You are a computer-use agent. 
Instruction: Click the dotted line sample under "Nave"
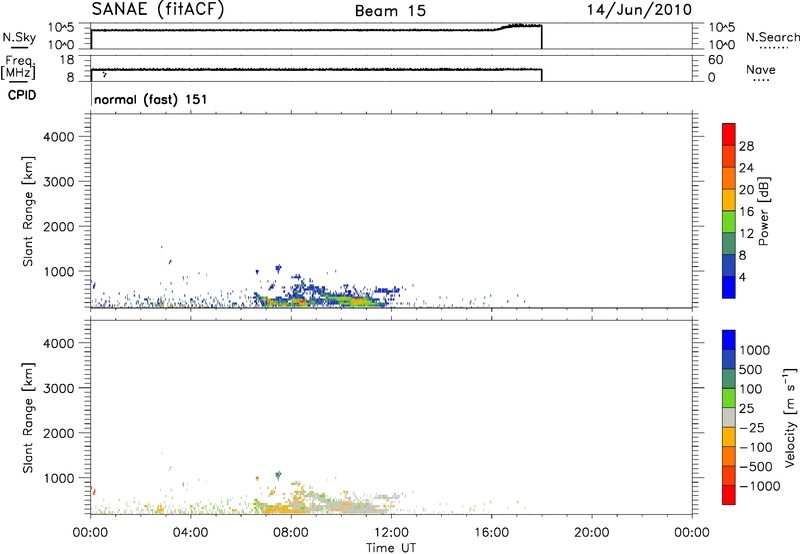click(761, 80)
